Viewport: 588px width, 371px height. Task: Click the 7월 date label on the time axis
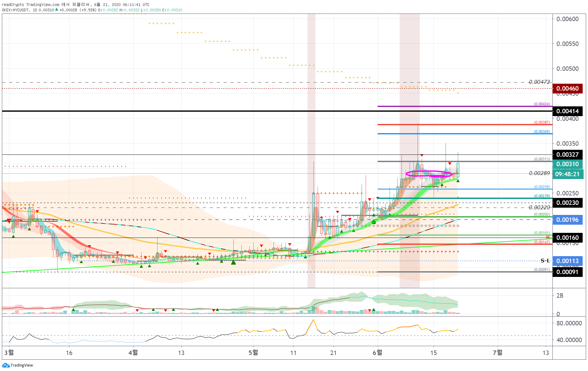coord(497,352)
